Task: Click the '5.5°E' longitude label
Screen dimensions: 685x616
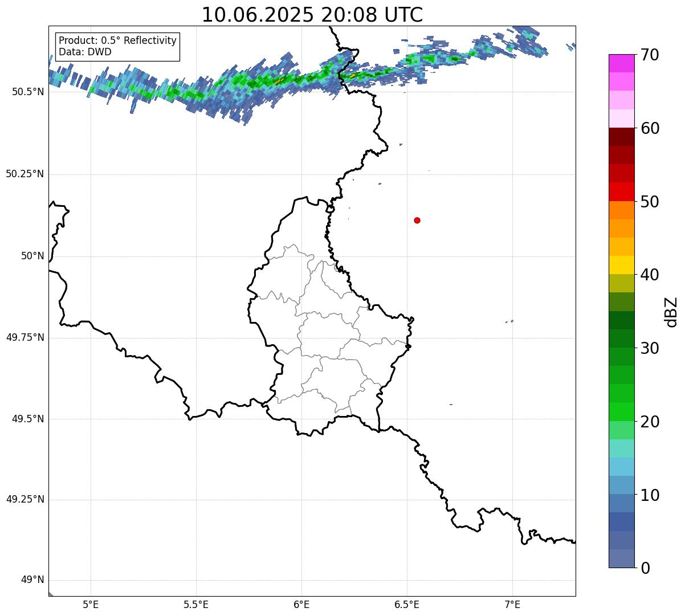Action: (x=196, y=604)
